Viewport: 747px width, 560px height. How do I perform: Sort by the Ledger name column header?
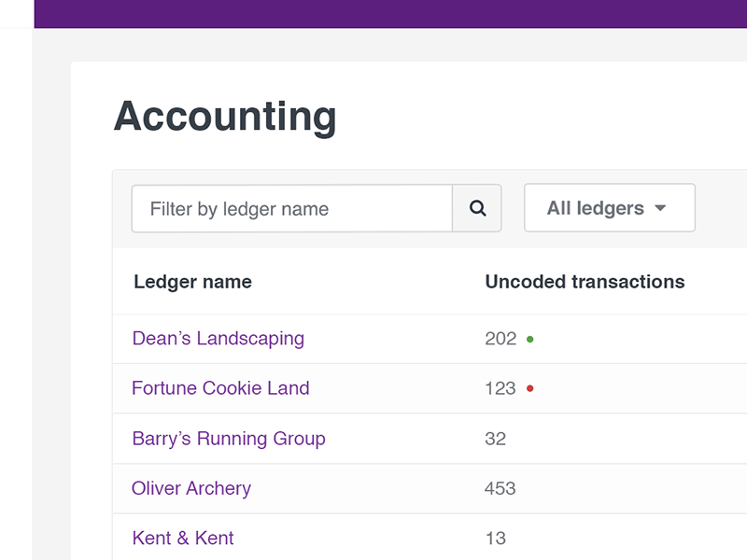pos(191,281)
